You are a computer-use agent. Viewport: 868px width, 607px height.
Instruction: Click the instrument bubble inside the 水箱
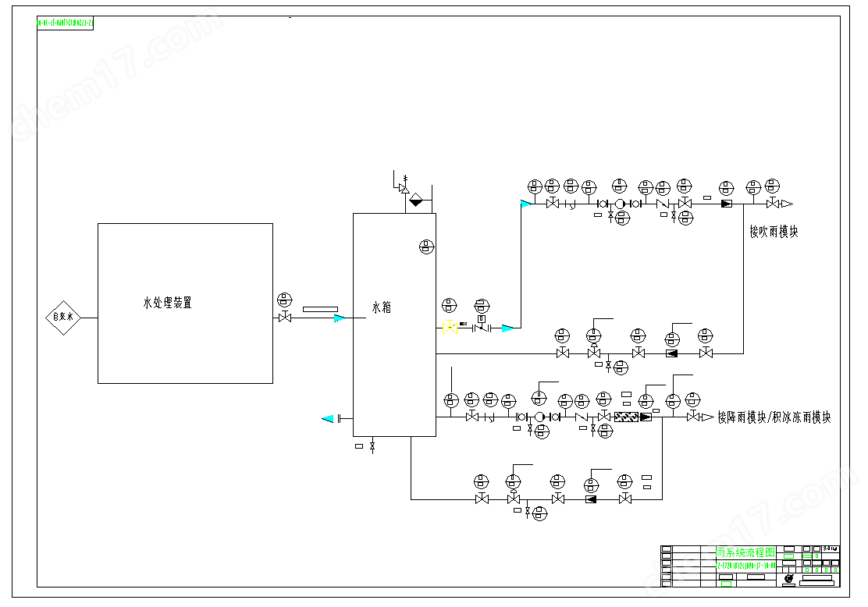tap(426, 247)
